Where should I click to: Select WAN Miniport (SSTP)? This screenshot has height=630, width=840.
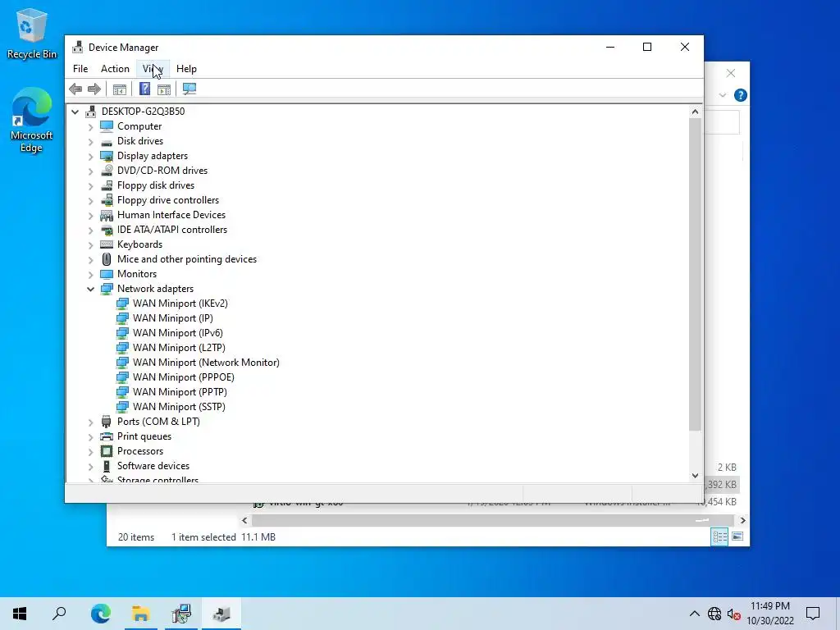179,407
